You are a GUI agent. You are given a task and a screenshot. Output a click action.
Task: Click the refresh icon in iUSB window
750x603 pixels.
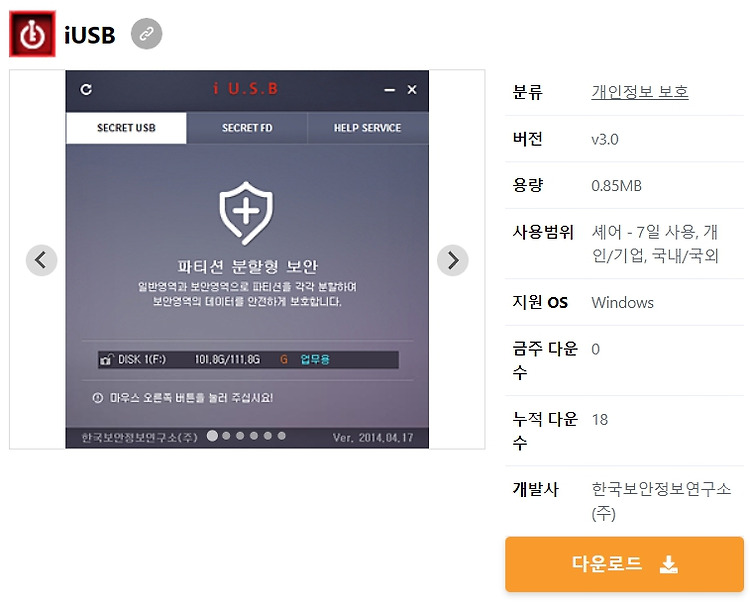tap(86, 89)
